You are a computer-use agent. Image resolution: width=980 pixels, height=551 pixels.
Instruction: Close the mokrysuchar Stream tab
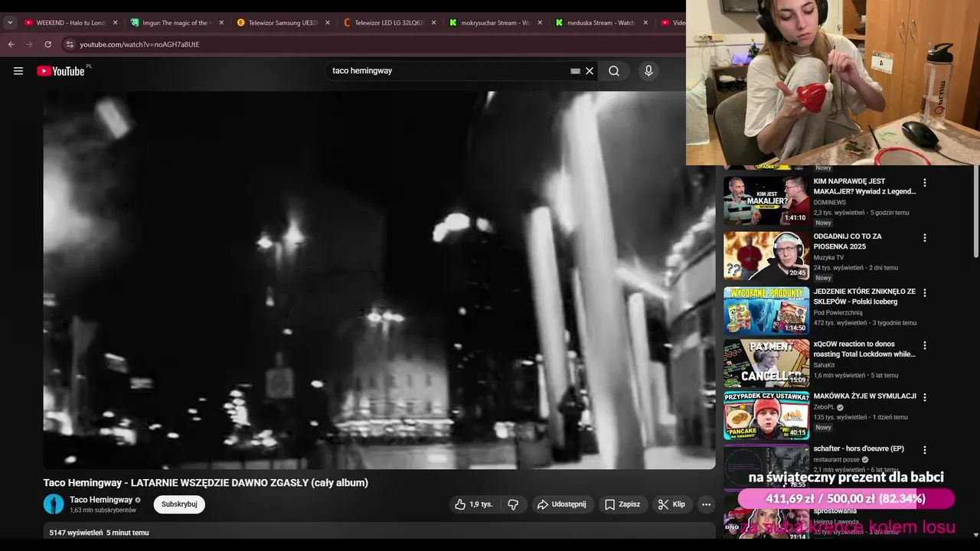(540, 23)
